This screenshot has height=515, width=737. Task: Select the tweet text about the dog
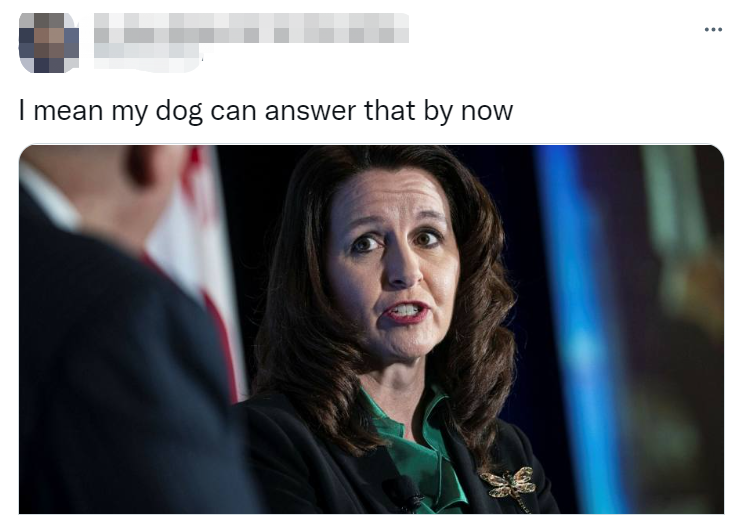[x=266, y=111]
